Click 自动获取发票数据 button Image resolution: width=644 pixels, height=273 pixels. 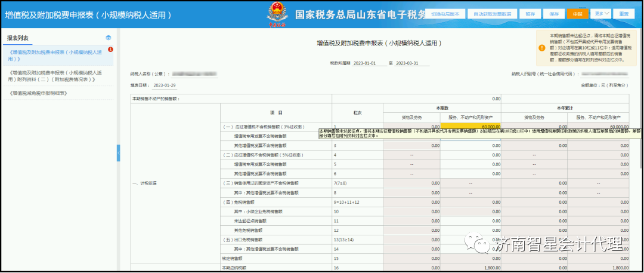click(x=492, y=14)
